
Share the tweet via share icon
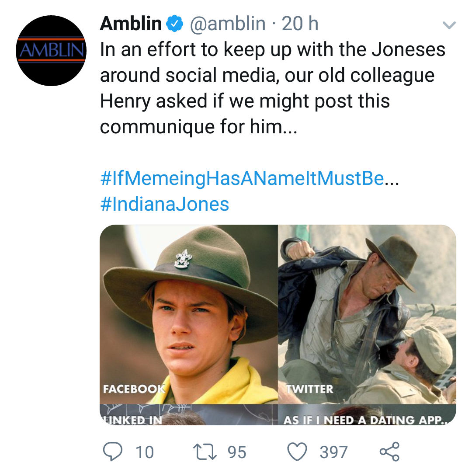click(389, 452)
